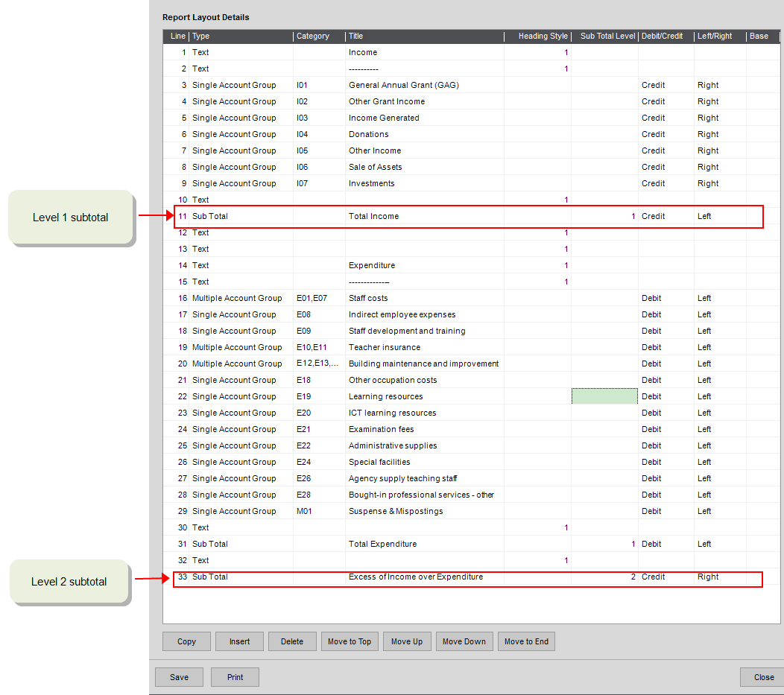This screenshot has width=784, height=695.
Task: Click the highlighted Sub Total Level cell
Action: [x=604, y=396]
